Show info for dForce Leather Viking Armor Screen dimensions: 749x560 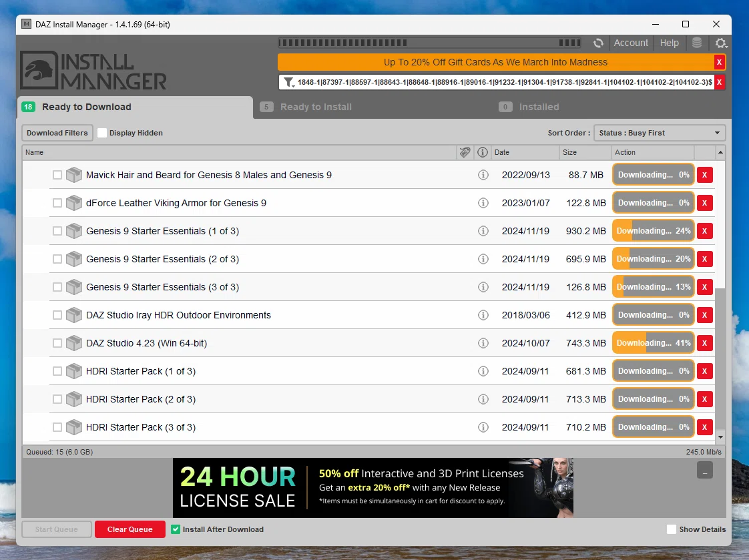tap(483, 203)
